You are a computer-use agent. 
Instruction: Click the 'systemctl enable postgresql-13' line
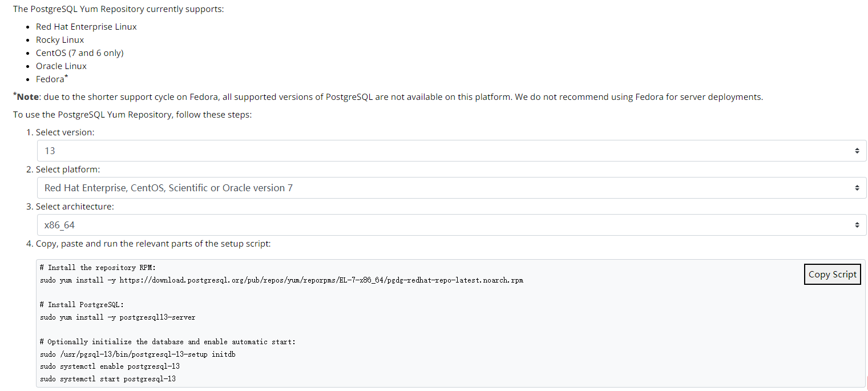pyautogui.click(x=110, y=366)
